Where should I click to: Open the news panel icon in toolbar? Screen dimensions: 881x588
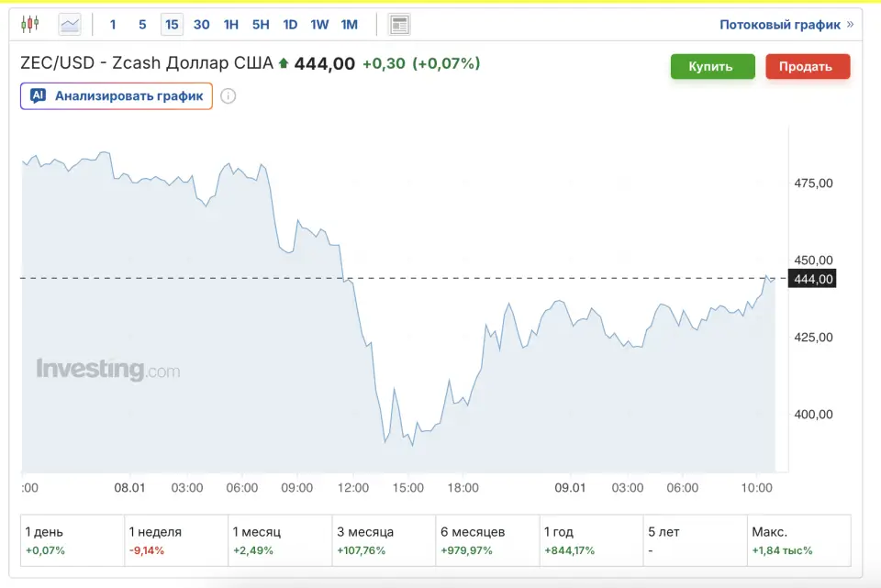(x=399, y=25)
